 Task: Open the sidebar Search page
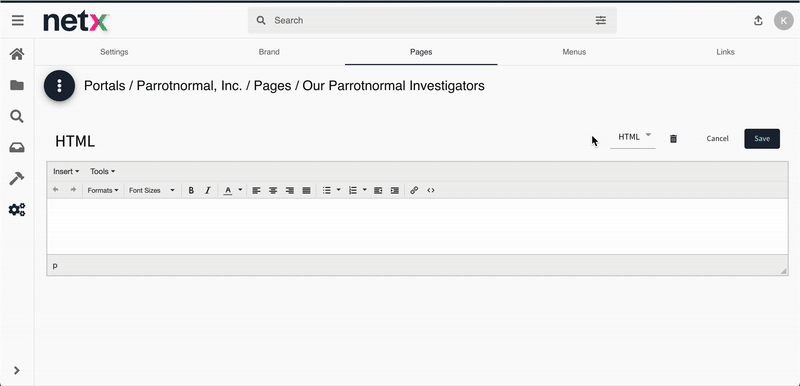[17, 117]
